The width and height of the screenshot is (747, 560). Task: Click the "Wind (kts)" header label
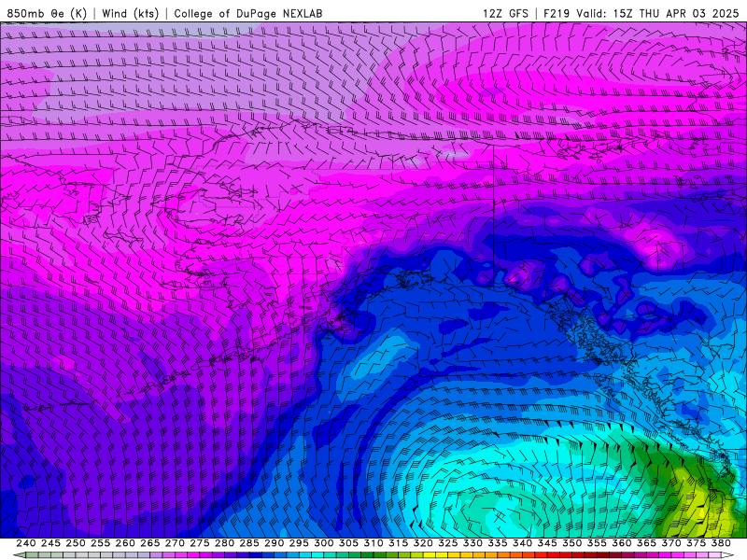coord(130,13)
